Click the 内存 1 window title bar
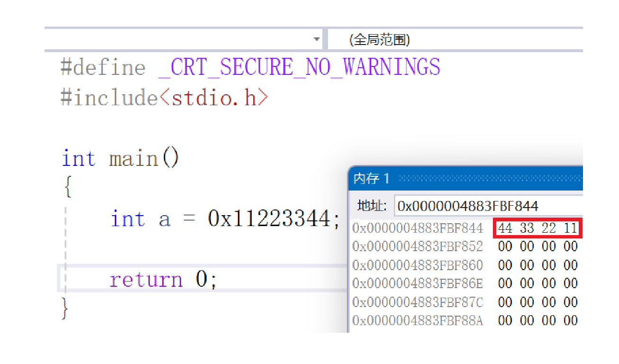The image size is (619, 364). click(x=466, y=178)
